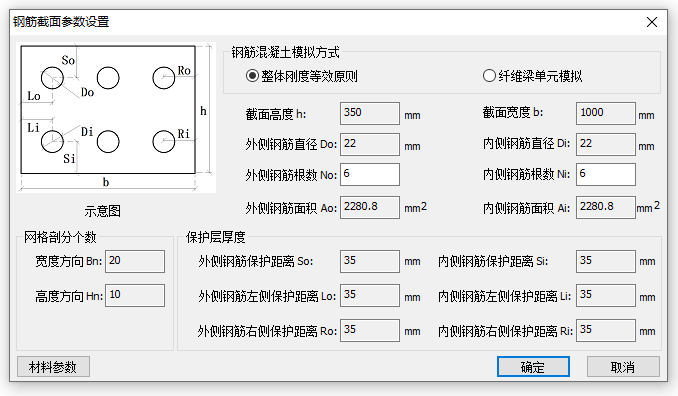Click the 内侧钢筋右侧保护距离 Ri field
The image size is (678, 396).
click(x=605, y=330)
